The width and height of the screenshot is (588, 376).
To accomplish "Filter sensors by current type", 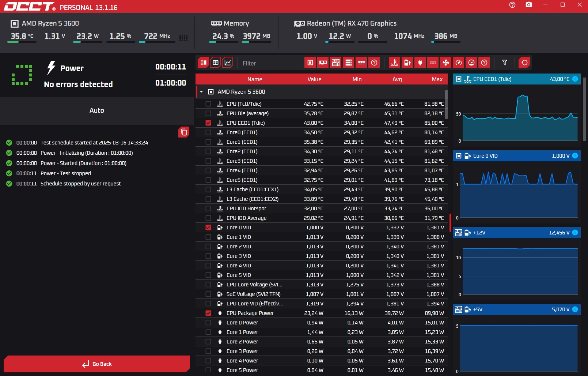I will [x=433, y=63].
